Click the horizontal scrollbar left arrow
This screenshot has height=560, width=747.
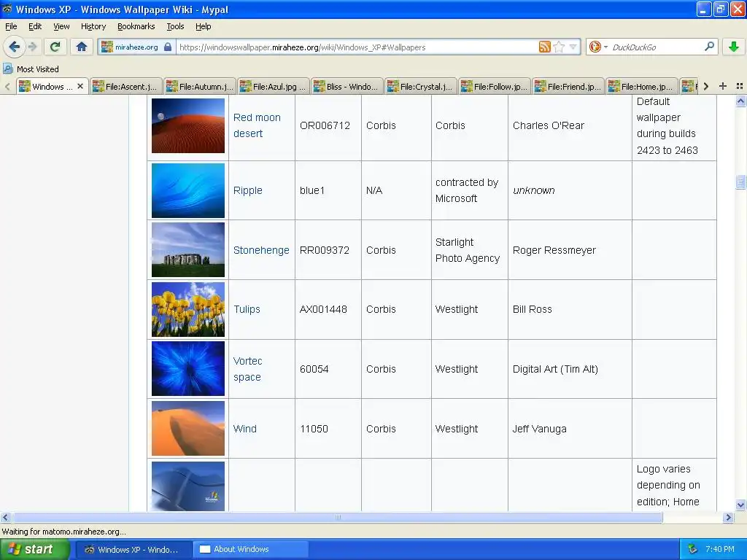[x=5, y=517]
